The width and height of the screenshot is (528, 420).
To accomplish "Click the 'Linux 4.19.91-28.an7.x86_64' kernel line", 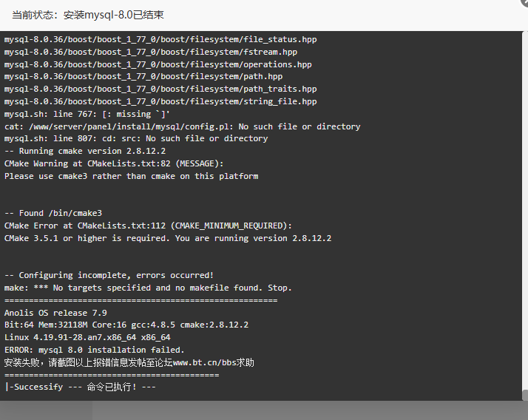I will point(87,337).
